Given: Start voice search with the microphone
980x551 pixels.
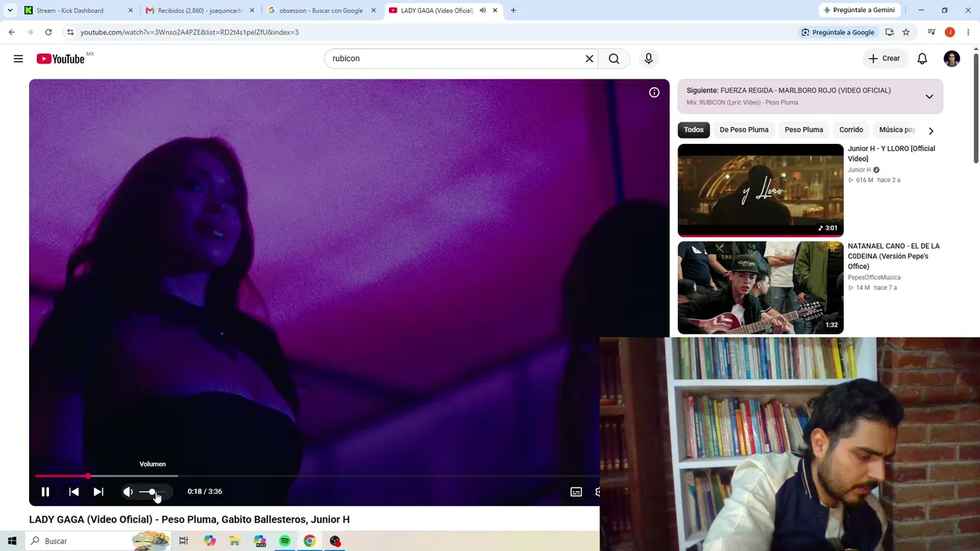Looking at the screenshot, I should [x=648, y=59].
